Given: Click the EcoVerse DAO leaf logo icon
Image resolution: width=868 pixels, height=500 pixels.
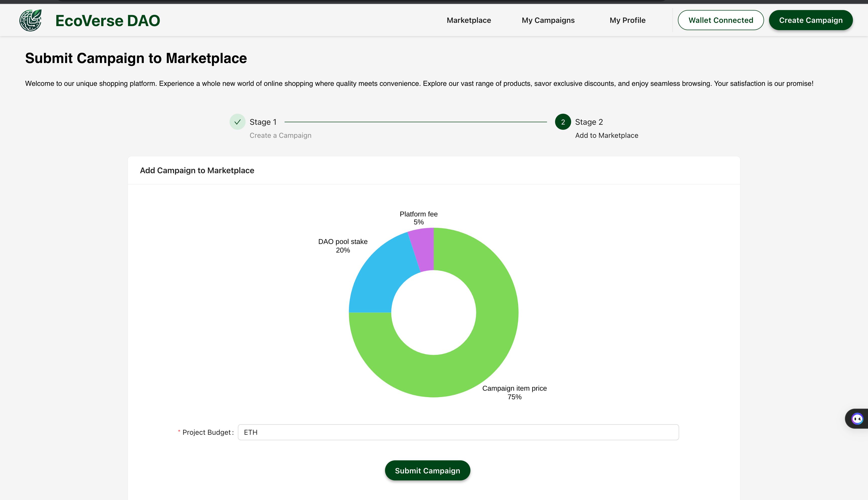Looking at the screenshot, I should (30, 20).
